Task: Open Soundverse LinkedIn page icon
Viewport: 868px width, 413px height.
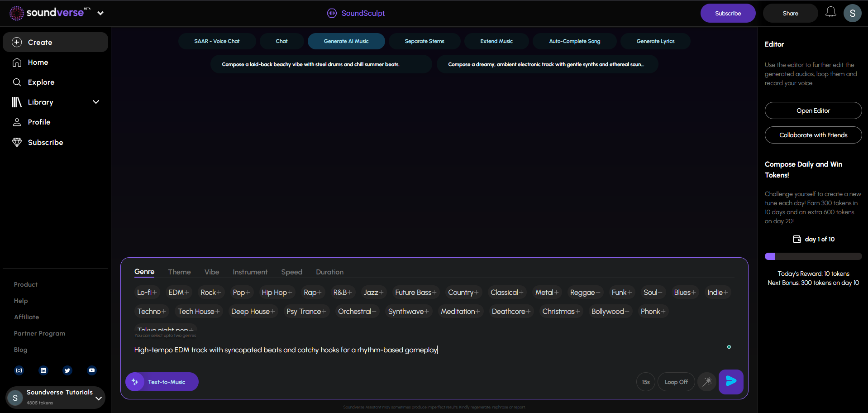Action: tap(43, 370)
